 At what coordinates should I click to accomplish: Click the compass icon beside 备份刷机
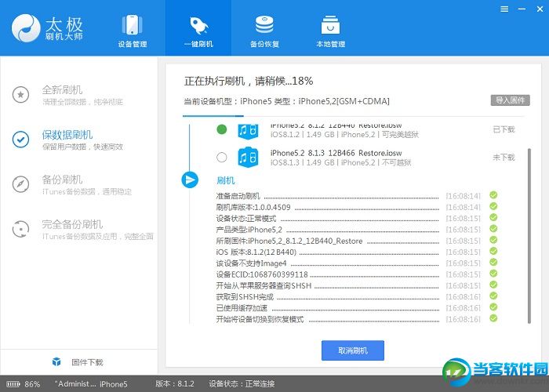tap(20, 184)
